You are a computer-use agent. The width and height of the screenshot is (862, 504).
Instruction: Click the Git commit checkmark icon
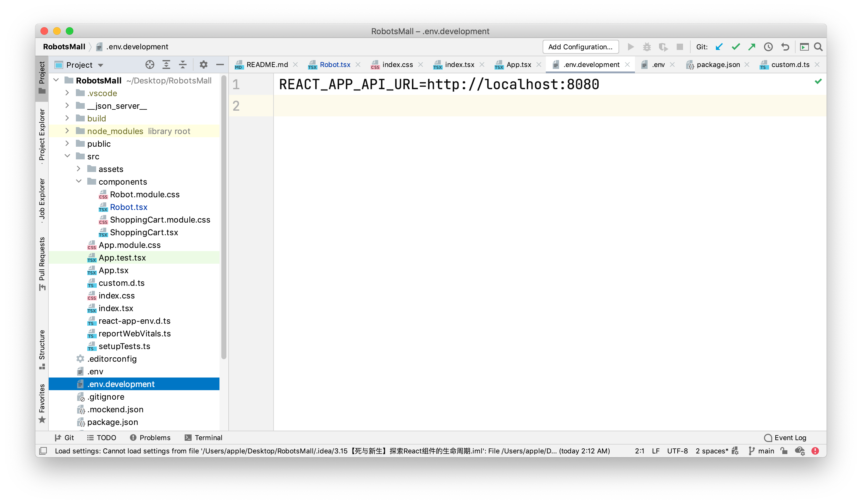tap(736, 47)
